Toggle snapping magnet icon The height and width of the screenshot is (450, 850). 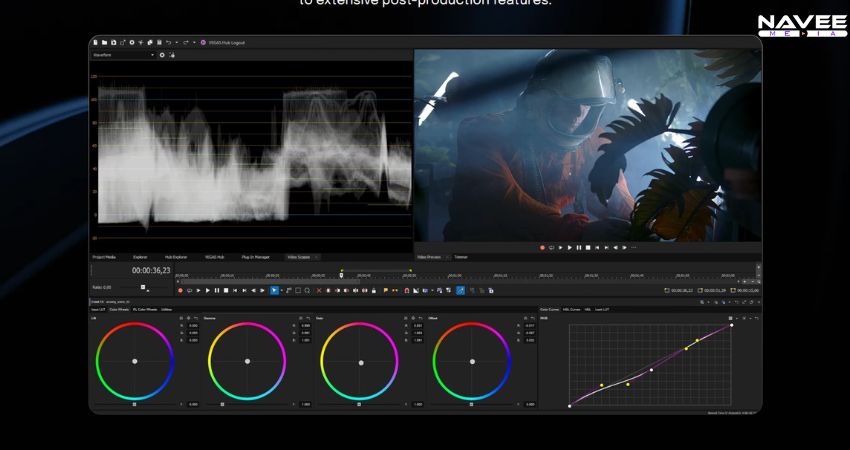[x=407, y=291]
